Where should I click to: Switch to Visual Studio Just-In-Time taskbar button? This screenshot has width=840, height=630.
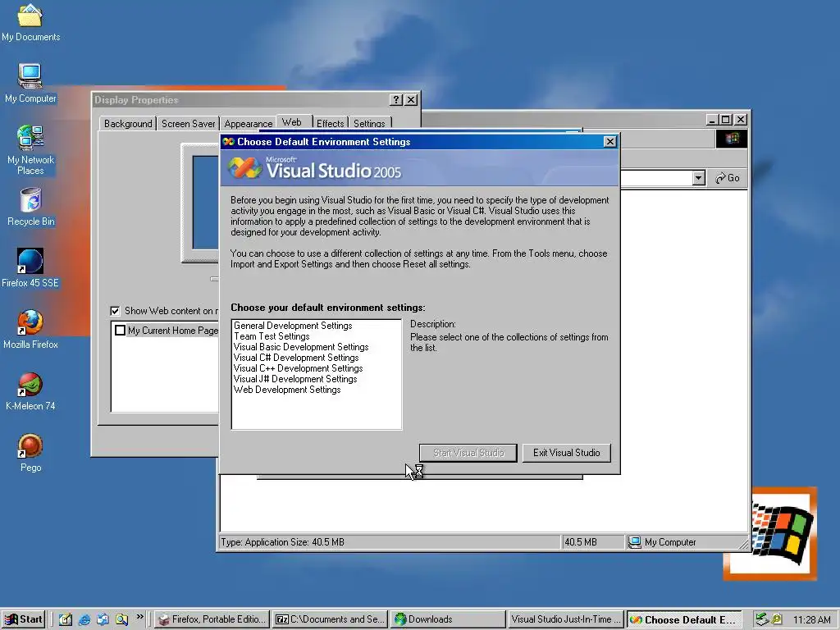(x=566, y=619)
